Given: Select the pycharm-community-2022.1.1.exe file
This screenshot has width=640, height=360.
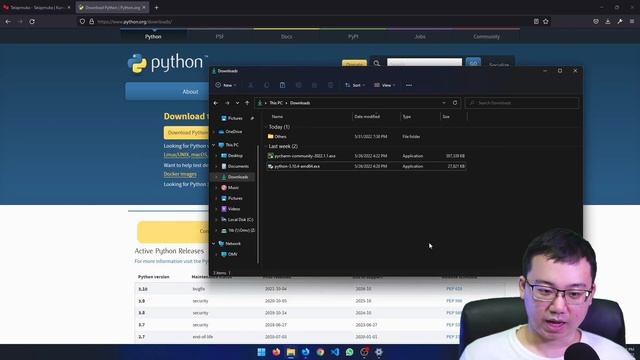Looking at the screenshot, I should (x=366, y=156).
